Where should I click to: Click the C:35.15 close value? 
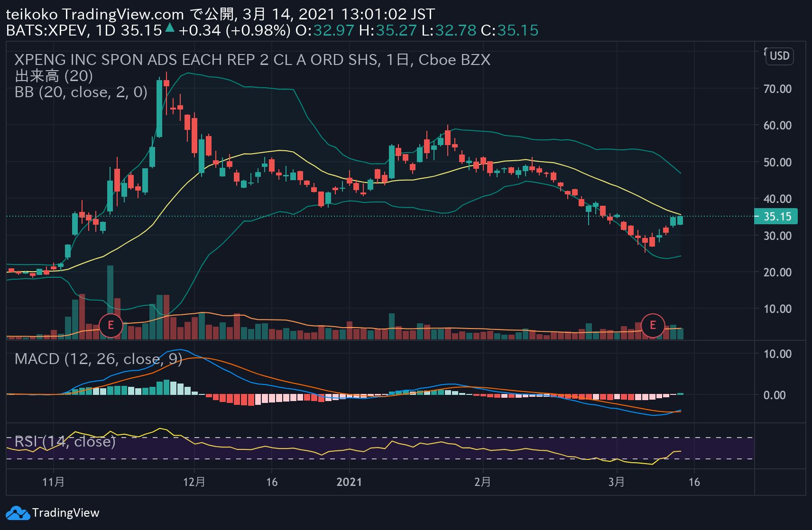509,30
